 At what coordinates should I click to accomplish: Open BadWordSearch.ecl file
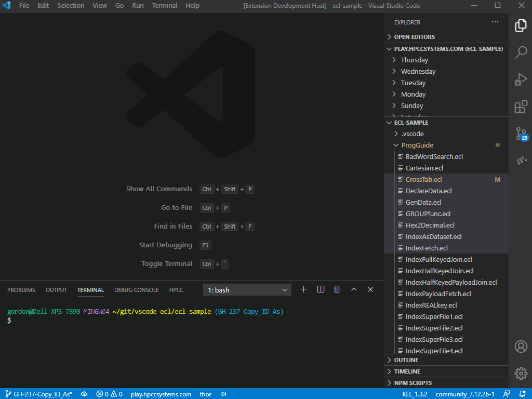[x=446, y=157]
